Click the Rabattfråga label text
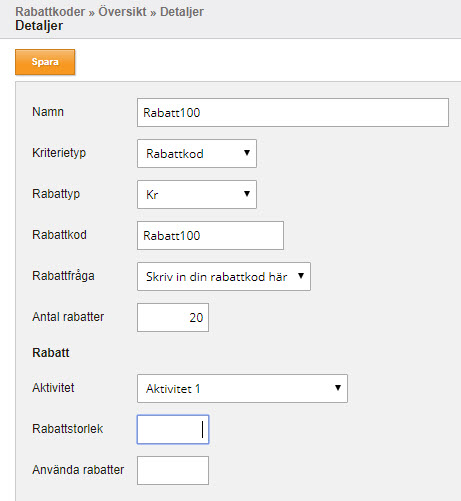461x501 pixels. tap(63, 276)
